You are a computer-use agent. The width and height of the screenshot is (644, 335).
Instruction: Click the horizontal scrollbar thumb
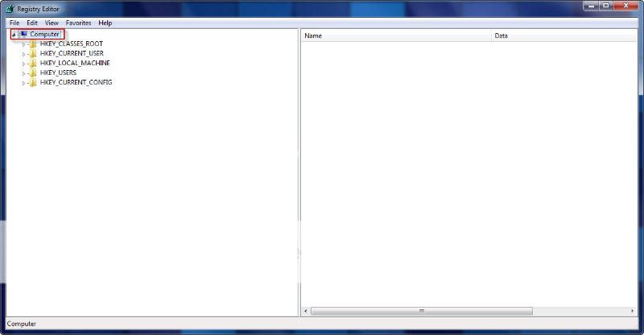tap(422, 311)
